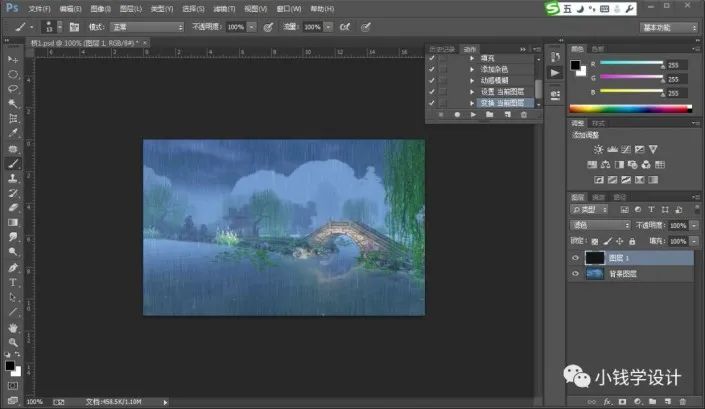
Task: Open the 文件(F) menu
Action: 40,9
